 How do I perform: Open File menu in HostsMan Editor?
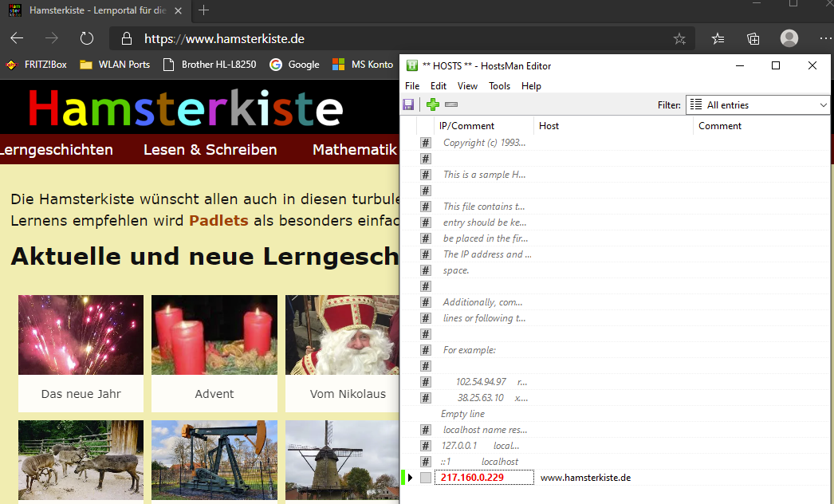412,85
